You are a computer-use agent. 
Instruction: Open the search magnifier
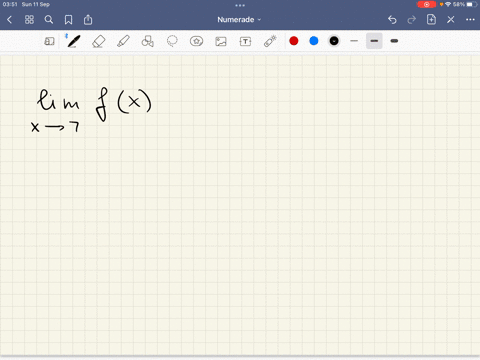[x=49, y=20]
